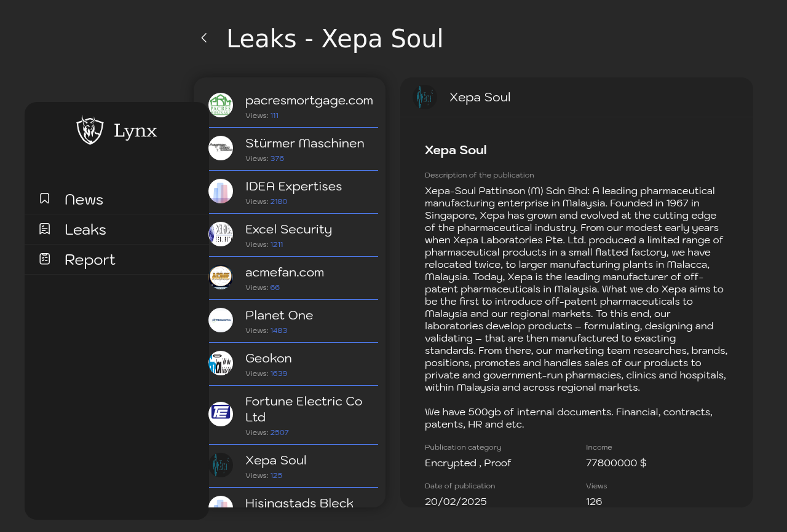Click the Description of the publication label
Image resolution: width=787 pixels, height=532 pixels.
(x=480, y=175)
